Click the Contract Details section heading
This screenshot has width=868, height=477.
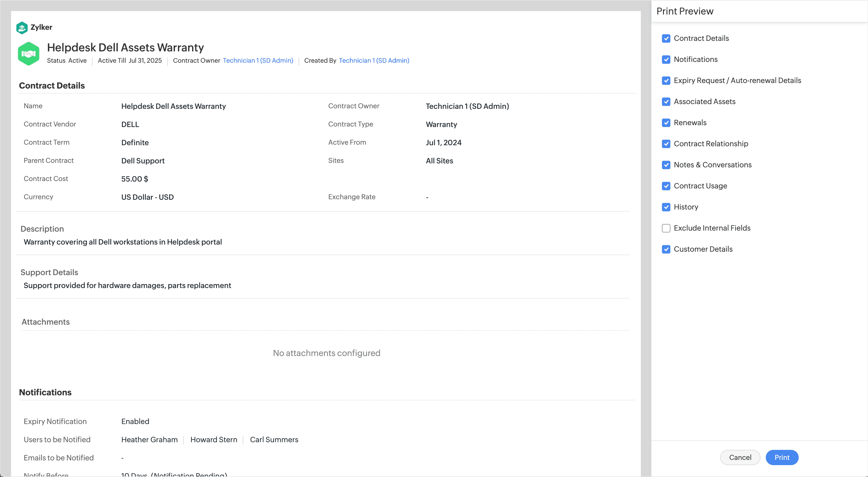52,86
